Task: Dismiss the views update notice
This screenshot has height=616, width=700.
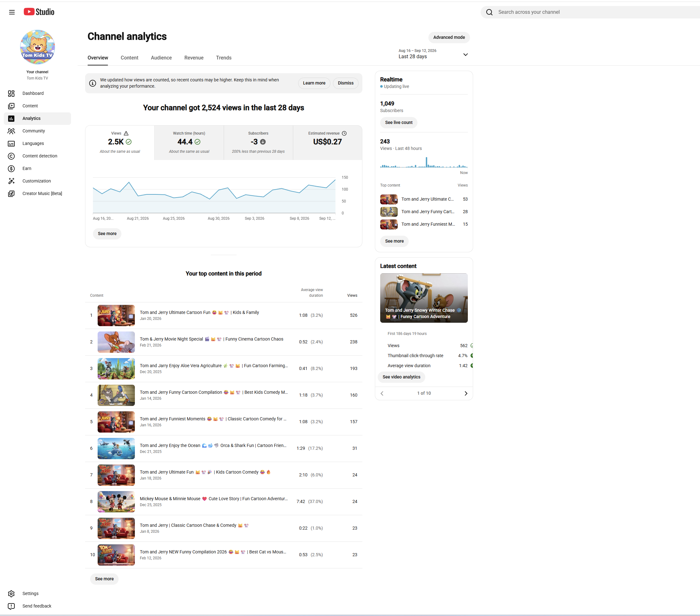Action: (x=345, y=83)
